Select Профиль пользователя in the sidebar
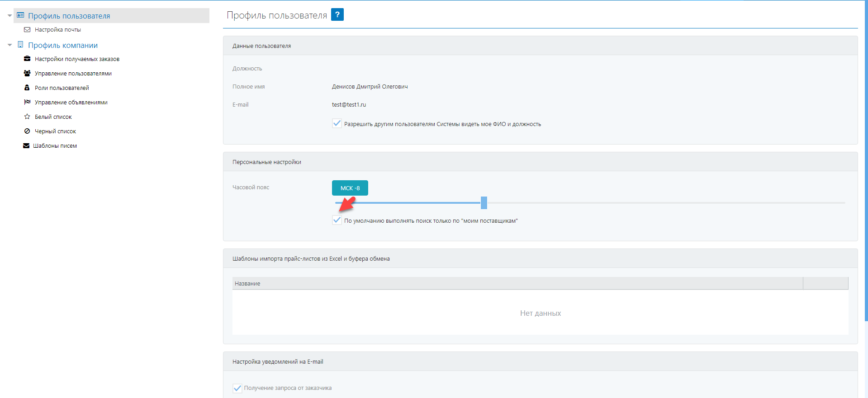 69,16
